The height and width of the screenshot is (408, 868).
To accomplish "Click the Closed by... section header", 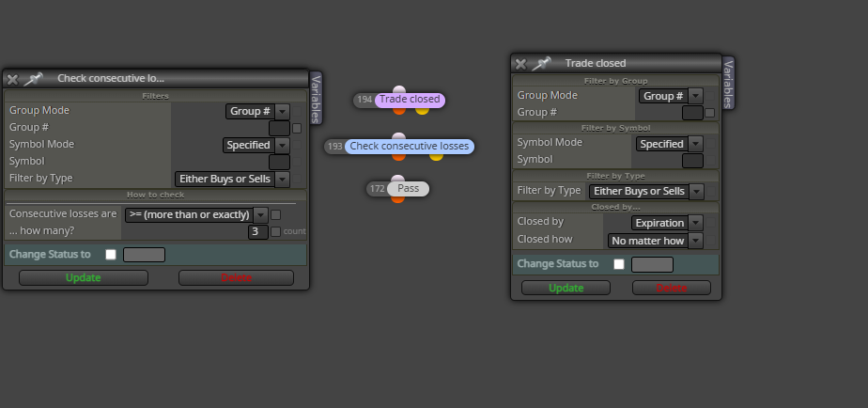I will tap(615, 208).
